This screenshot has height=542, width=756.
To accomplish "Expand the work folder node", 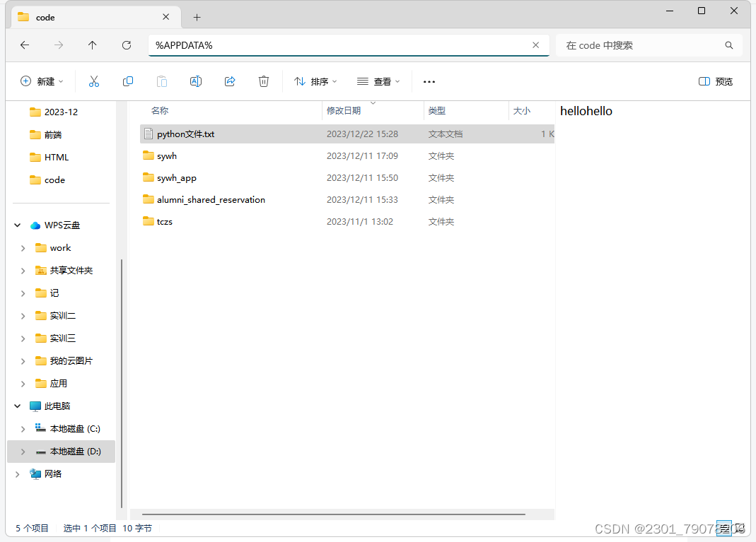I will (23, 248).
